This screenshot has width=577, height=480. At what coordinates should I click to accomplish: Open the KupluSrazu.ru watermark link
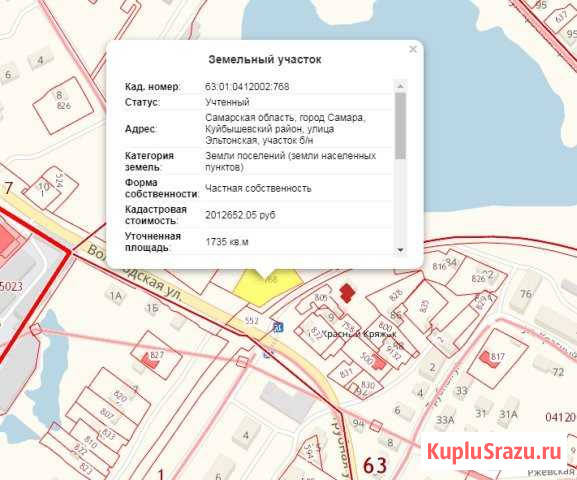tap(494, 451)
